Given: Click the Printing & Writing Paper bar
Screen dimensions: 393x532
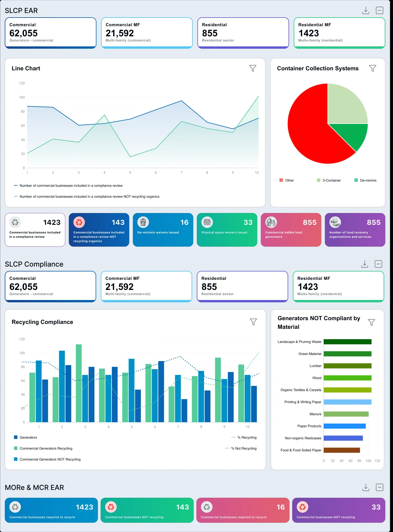Looking at the screenshot, I should point(347,402).
